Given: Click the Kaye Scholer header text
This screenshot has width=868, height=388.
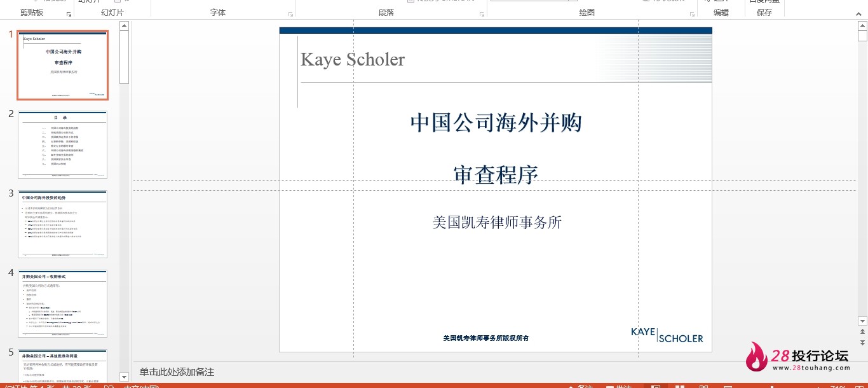Looking at the screenshot, I should pyautogui.click(x=353, y=59).
